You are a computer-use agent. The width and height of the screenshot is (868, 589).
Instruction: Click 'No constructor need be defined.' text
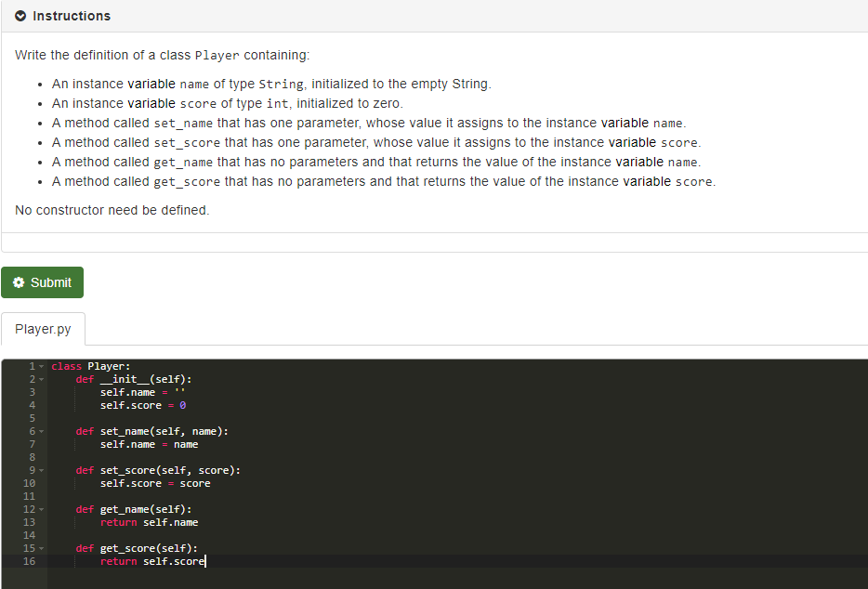[x=112, y=210]
